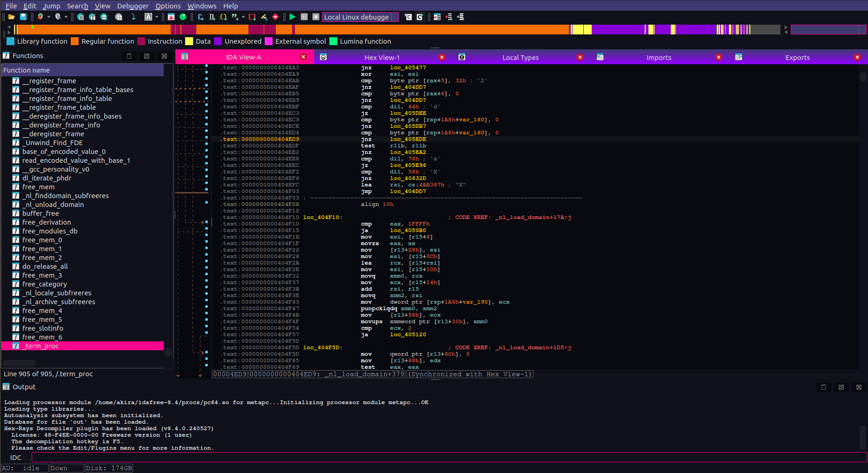Image resolution: width=868 pixels, height=473 pixels.
Task: Open the Windows menu
Action: click(202, 6)
